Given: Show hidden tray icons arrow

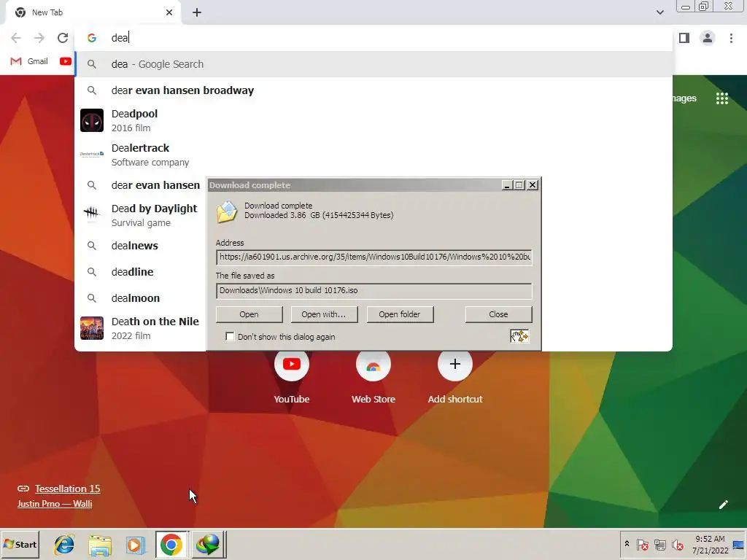Looking at the screenshot, I should [627, 544].
